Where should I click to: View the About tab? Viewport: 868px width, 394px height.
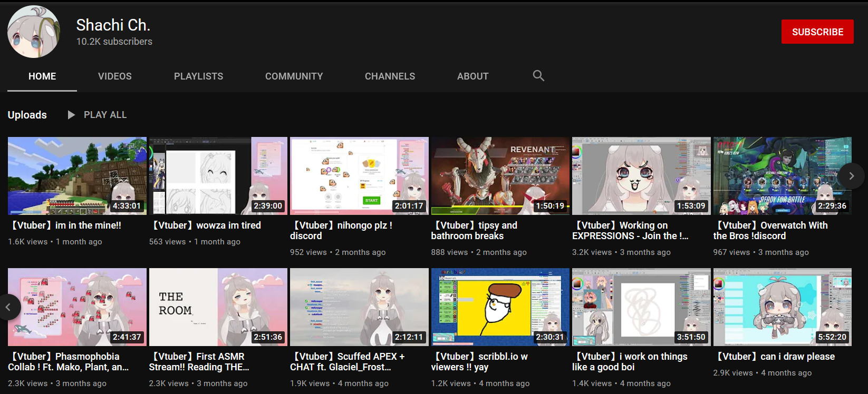click(x=472, y=76)
